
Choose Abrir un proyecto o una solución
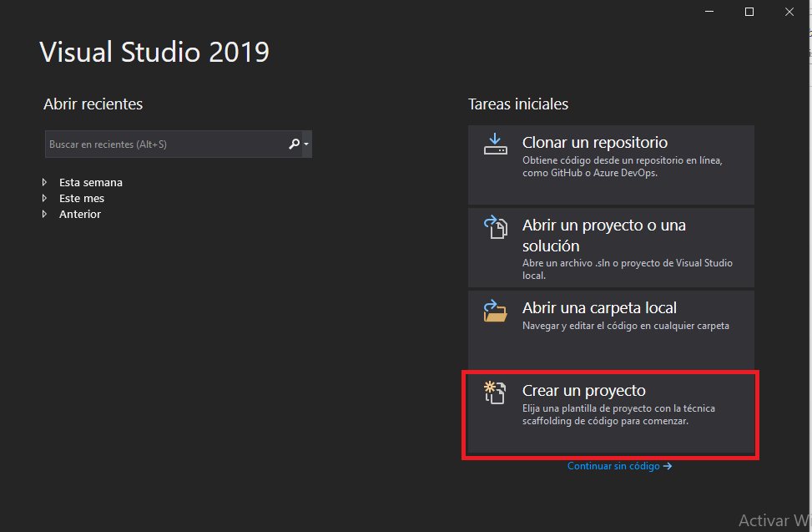(x=611, y=247)
